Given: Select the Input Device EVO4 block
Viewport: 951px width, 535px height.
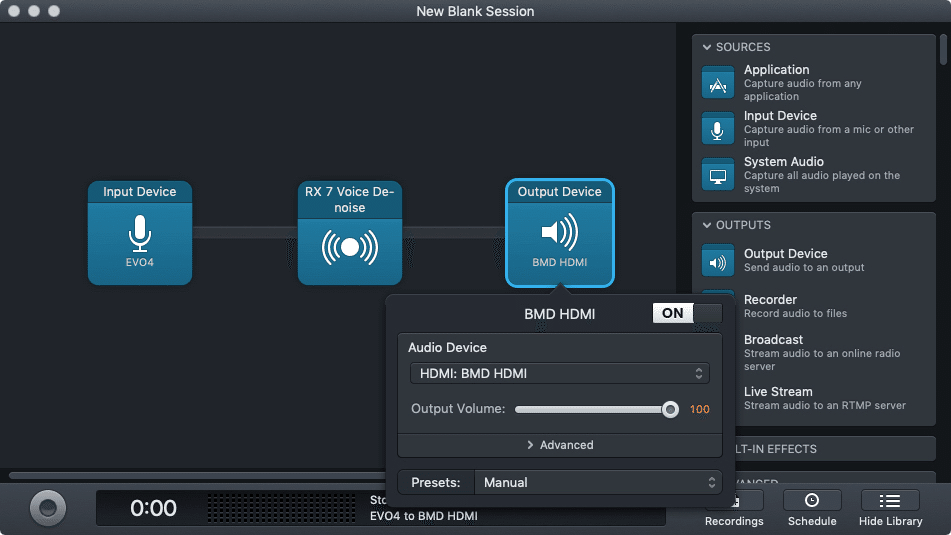Looking at the screenshot, I should tap(139, 233).
